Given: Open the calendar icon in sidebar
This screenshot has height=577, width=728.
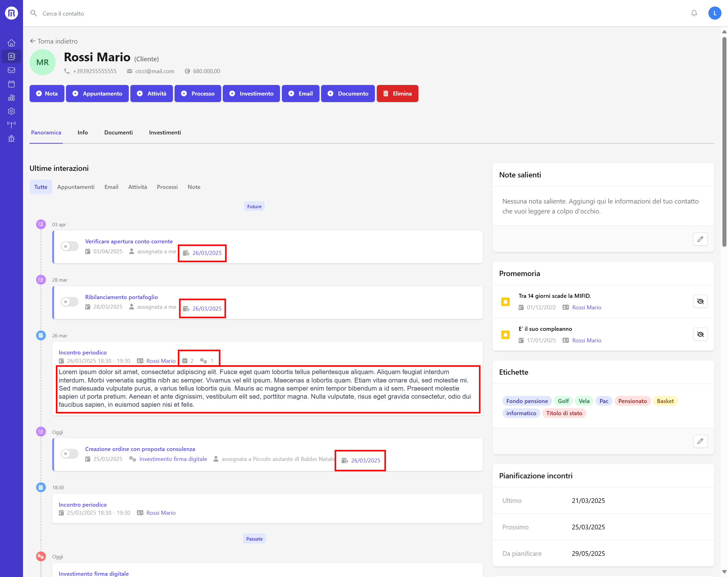Looking at the screenshot, I should (12, 84).
